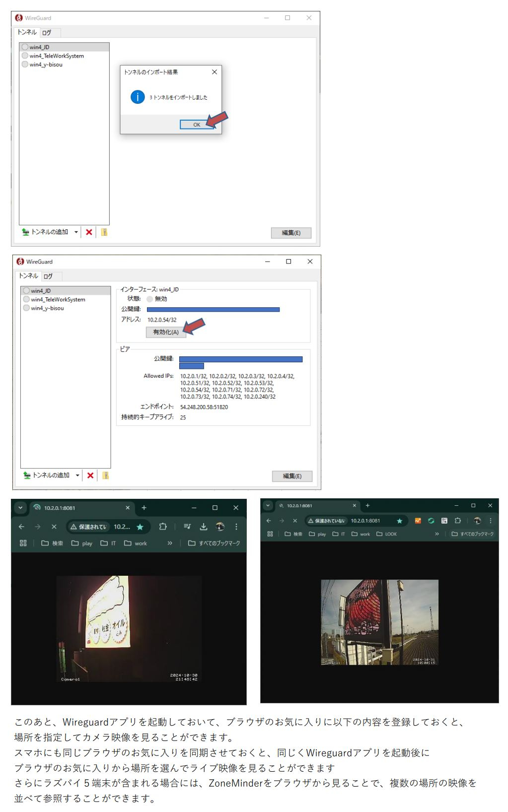Select win4_y-bisou tunnel in lower WireGuard list
508x812 pixels.
[66, 308]
